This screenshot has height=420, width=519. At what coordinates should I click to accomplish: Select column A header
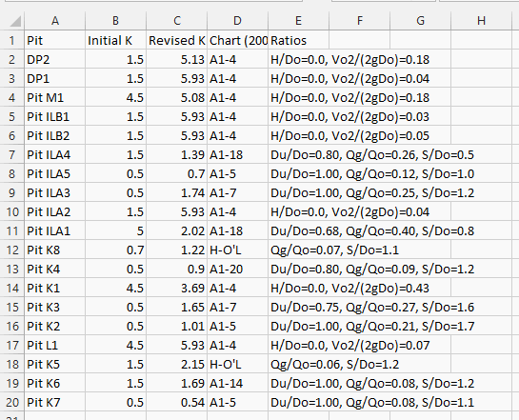55,21
